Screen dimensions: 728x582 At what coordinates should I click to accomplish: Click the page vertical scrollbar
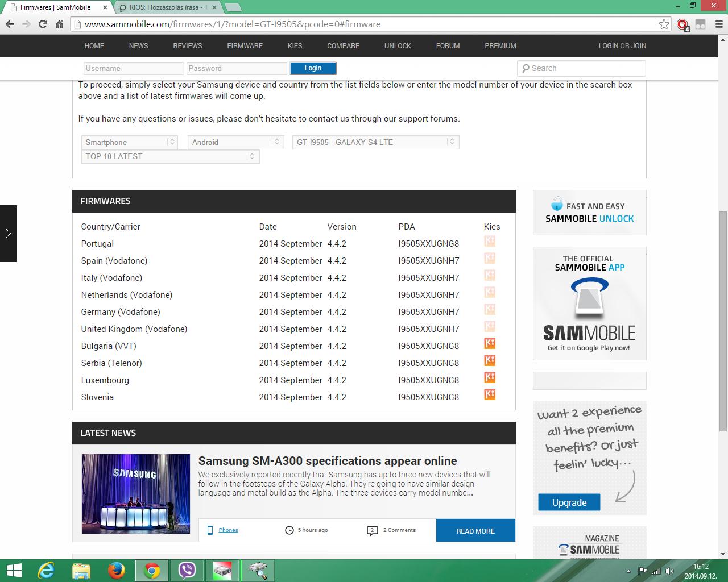coord(723,322)
